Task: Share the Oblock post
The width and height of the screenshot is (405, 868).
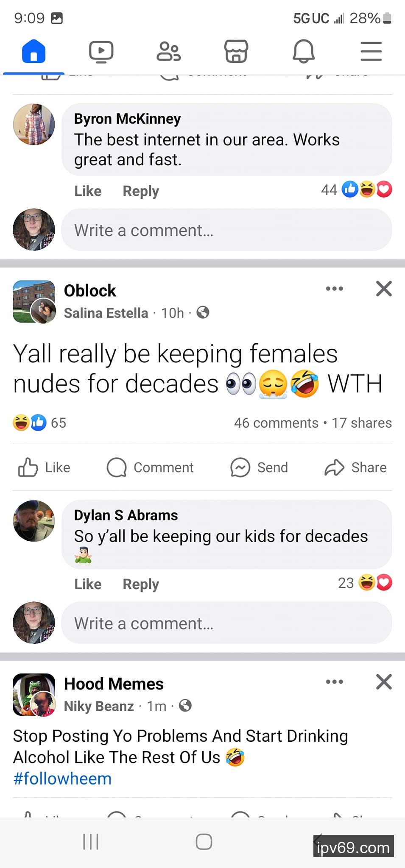Action: click(x=356, y=467)
